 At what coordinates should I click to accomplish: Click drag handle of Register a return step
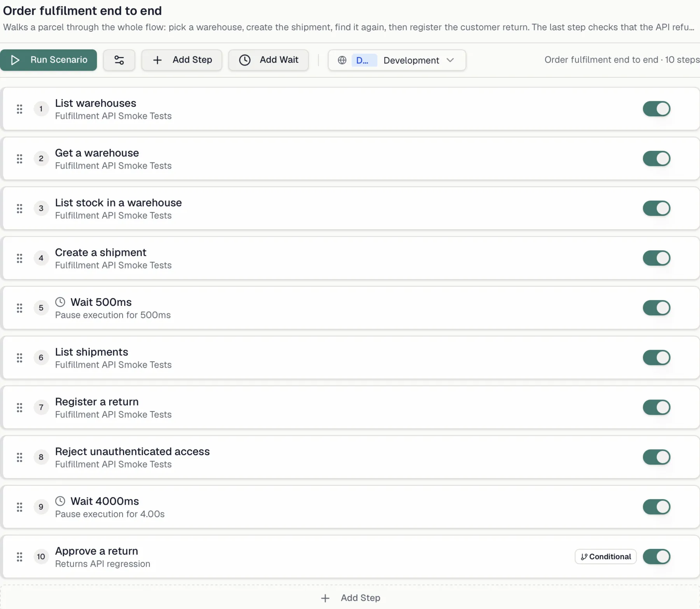(x=19, y=407)
